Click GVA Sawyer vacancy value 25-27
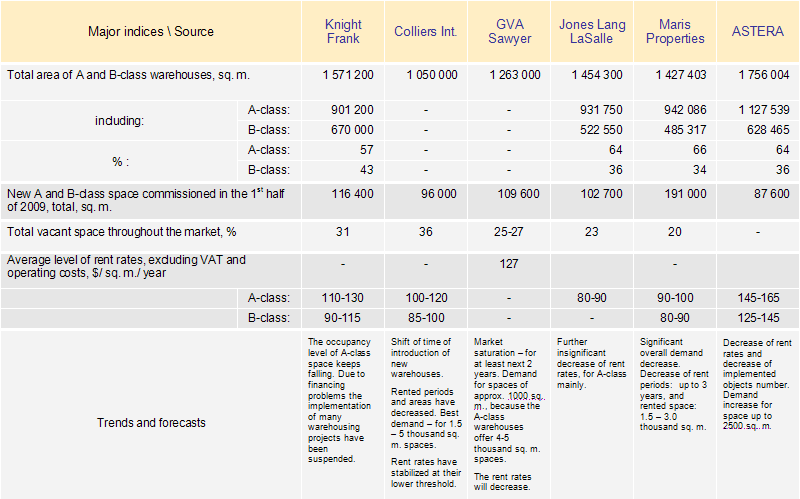The image size is (800, 499). pyautogui.click(x=508, y=232)
